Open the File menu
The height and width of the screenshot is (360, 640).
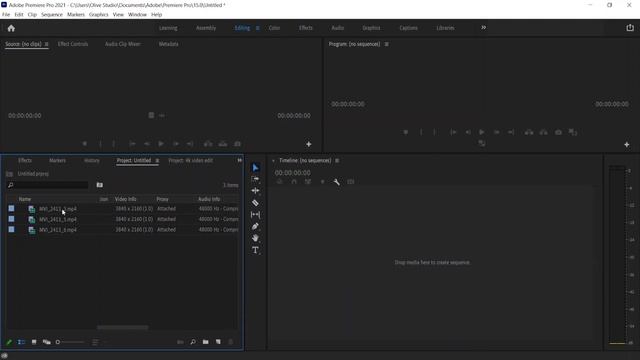coord(6,15)
